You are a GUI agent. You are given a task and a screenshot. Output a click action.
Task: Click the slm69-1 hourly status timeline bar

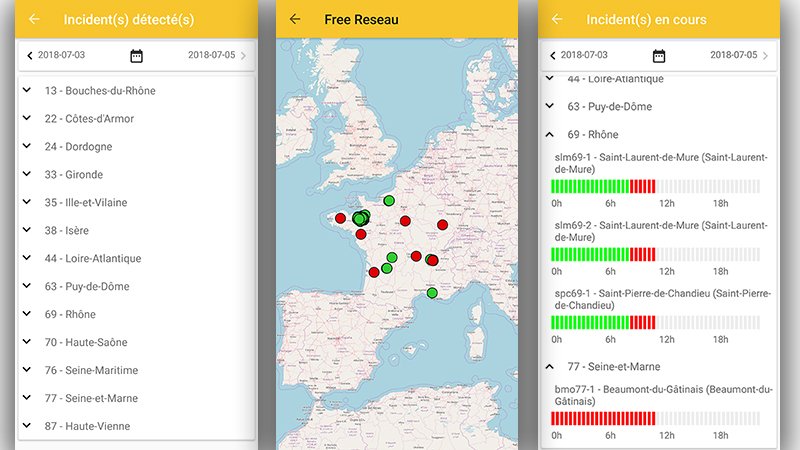[x=656, y=186]
